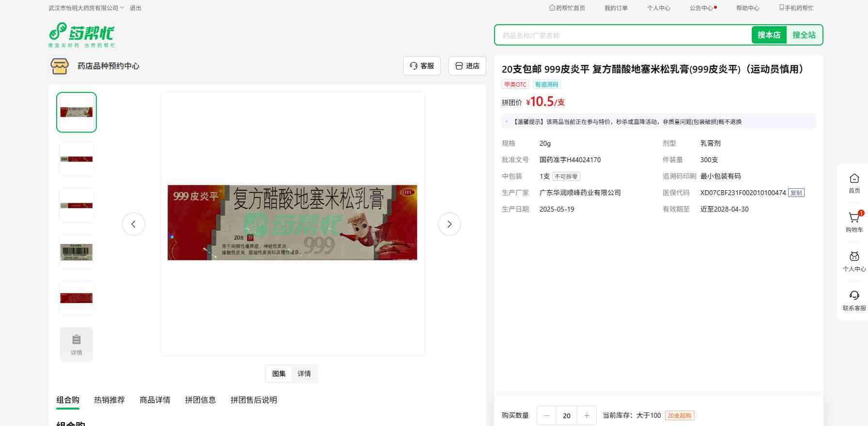Switch to the 详情 view toggle
This screenshot has width=868, height=426.
(x=304, y=374)
